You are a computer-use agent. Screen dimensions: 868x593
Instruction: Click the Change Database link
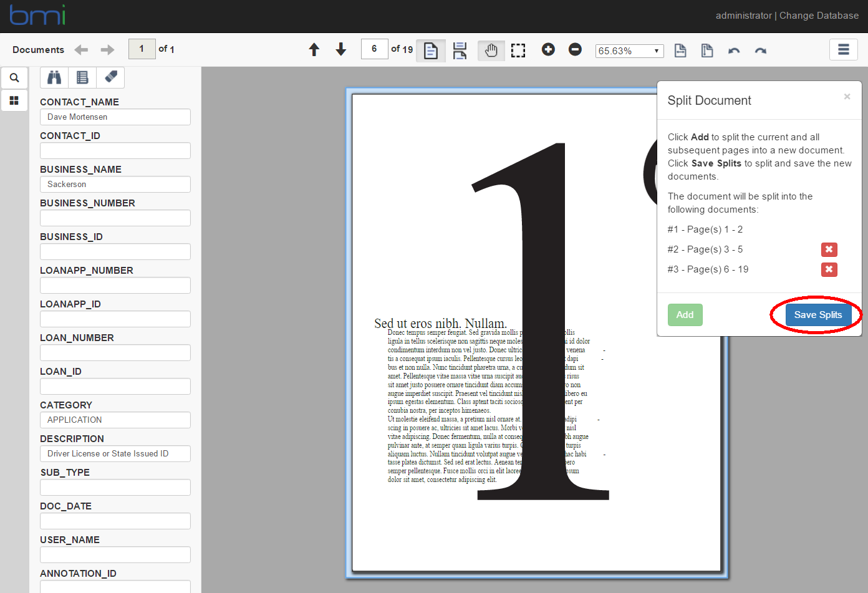point(819,16)
